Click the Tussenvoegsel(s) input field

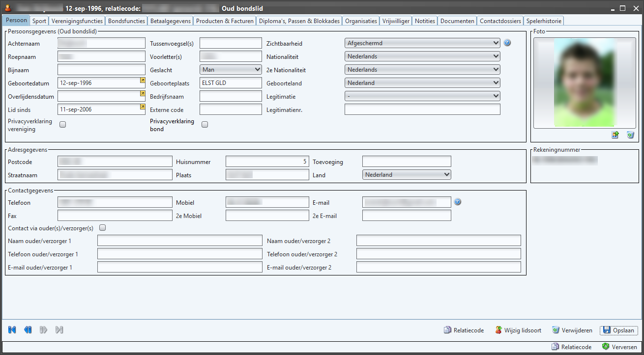pos(231,43)
